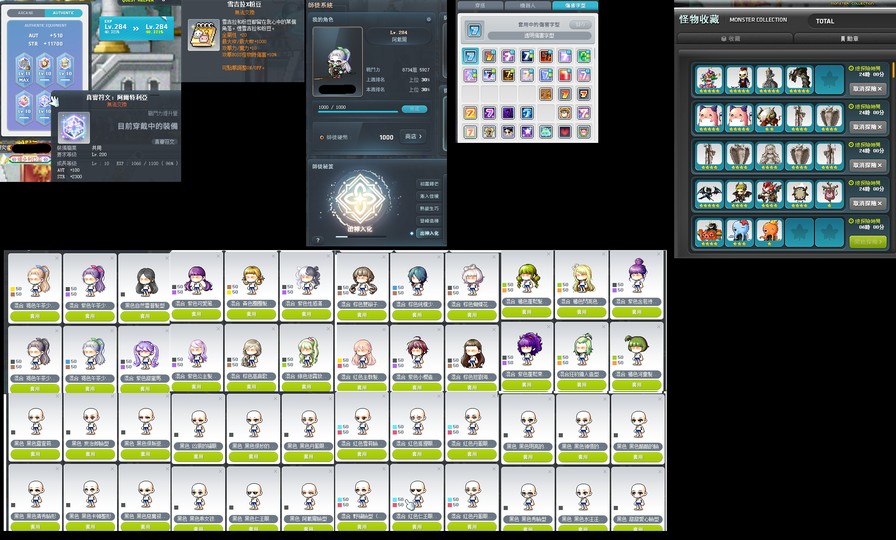Cancel exploration on first monster row

(868, 88)
